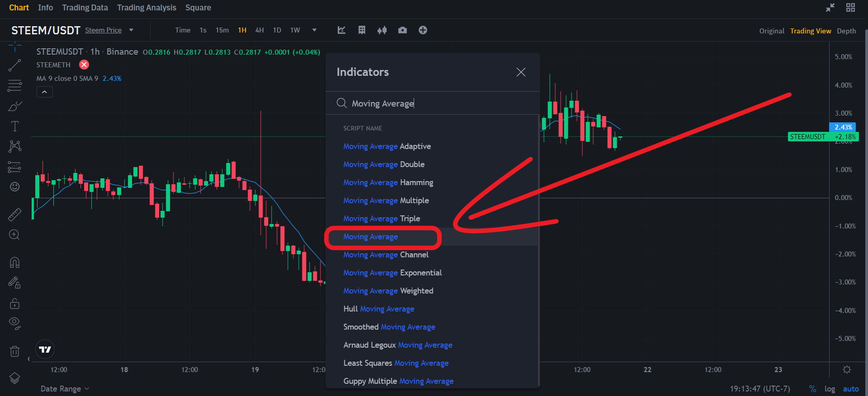This screenshot has width=868, height=396.
Task: Switch to Original chart view
Action: (x=772, y=31)
